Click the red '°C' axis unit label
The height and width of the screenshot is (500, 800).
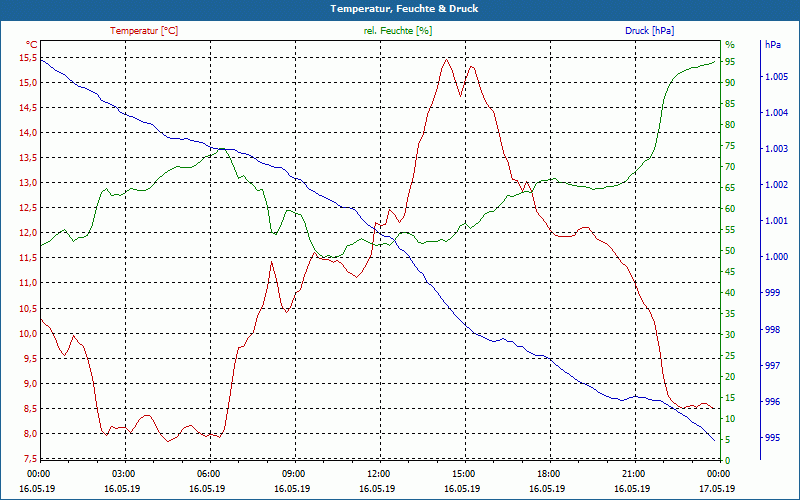pyautogui.click(x=31, y=44)
